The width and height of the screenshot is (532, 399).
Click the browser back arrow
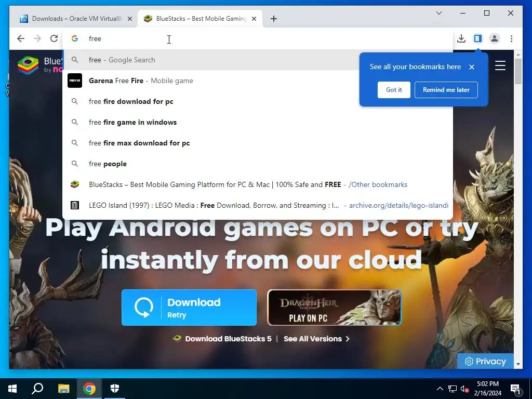(21, 38)
